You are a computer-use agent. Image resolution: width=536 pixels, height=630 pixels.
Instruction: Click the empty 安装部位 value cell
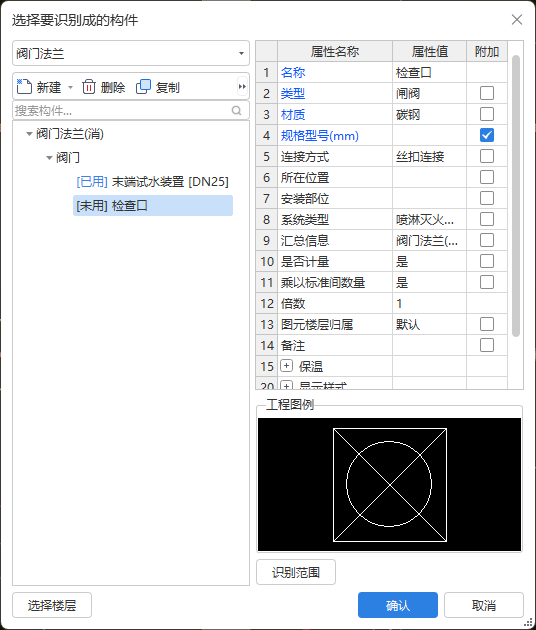coord(429,198)
